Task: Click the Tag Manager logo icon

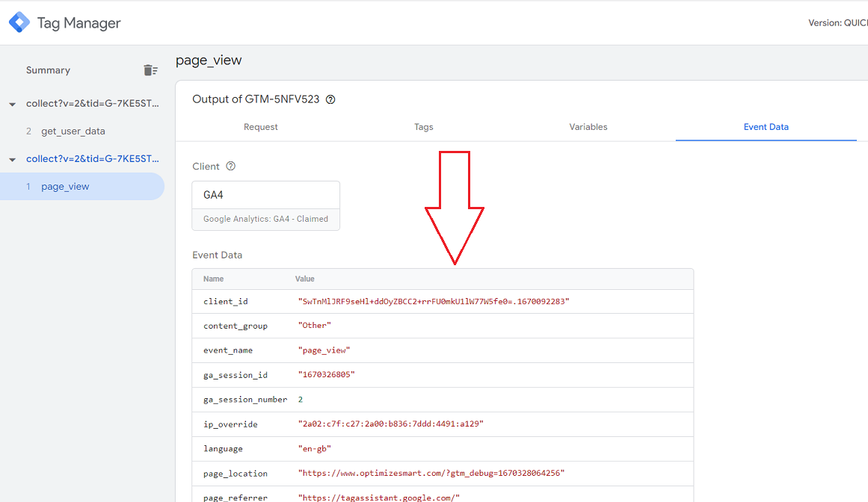Action: pyautogui.click(x=19, y=22)
